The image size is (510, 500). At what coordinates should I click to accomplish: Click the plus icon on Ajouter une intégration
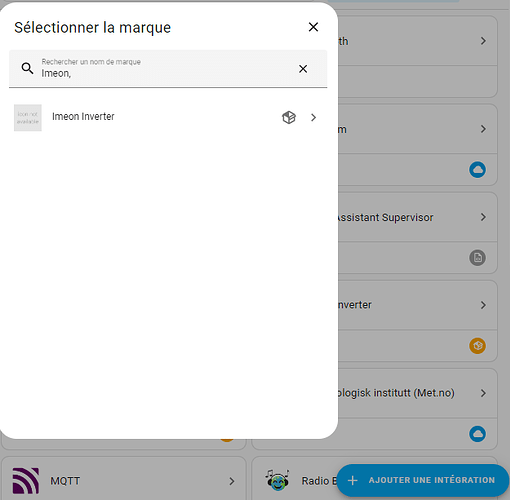click(x=353, y=480)
